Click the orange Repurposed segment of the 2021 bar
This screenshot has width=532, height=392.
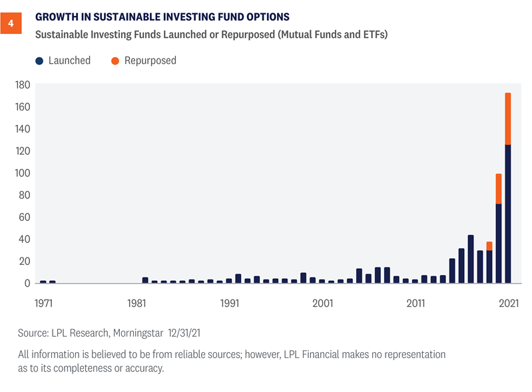[x=508, y=118]
